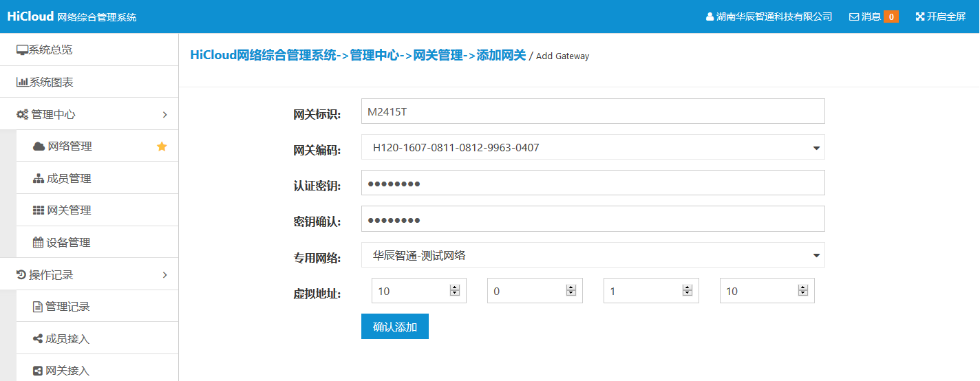Image resolution: width=980 pixels, height=381 pixels.
Task: Expand the 管理中心 menu chevron
Action: point(164,115)
